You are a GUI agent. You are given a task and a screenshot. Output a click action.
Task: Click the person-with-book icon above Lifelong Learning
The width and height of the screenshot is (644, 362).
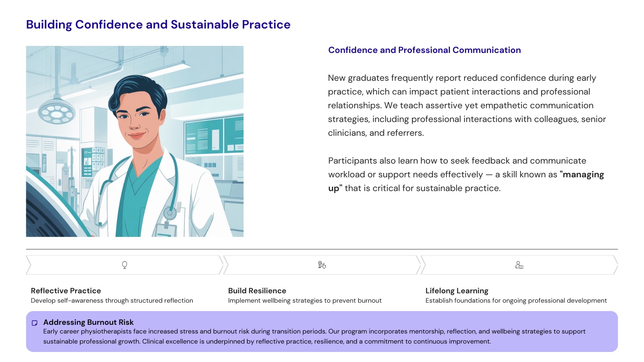coord(519,265)
